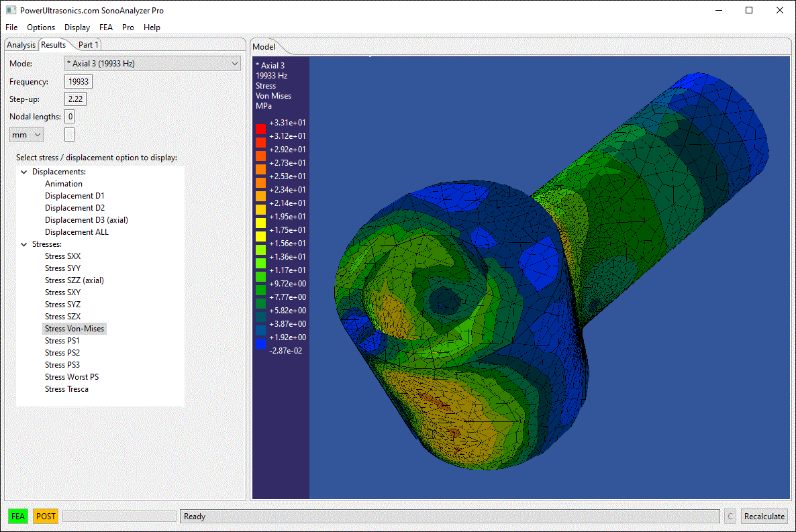The height and width of the screenshot is (532, 796).
Task: Select Animation in the displacements list
Action: click(64, 184)
